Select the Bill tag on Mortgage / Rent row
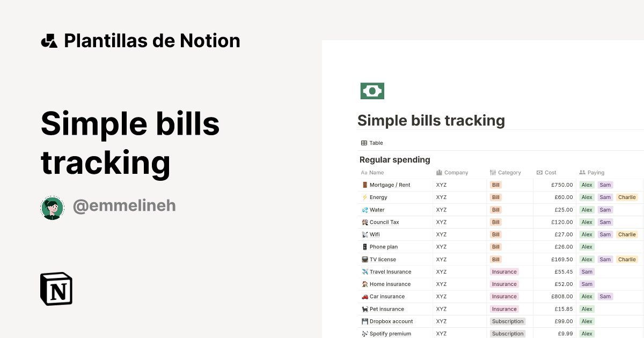The height and width of the screenshot is (338, 644). (495, 185)
